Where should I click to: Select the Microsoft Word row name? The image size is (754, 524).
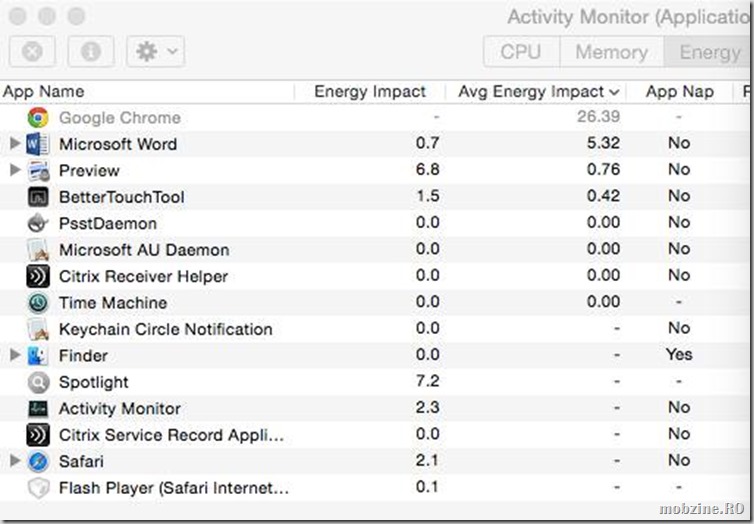point(118,144)
